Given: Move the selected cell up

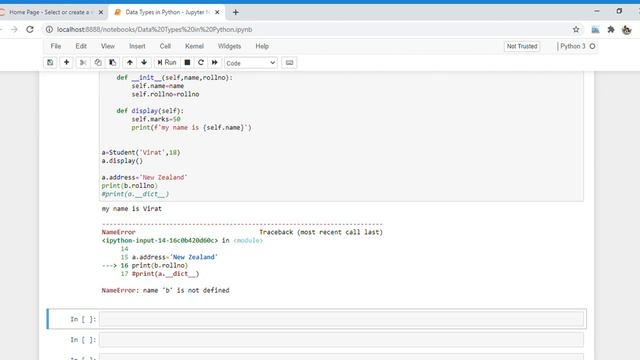Looking at the screenshot, I should 130,62.
